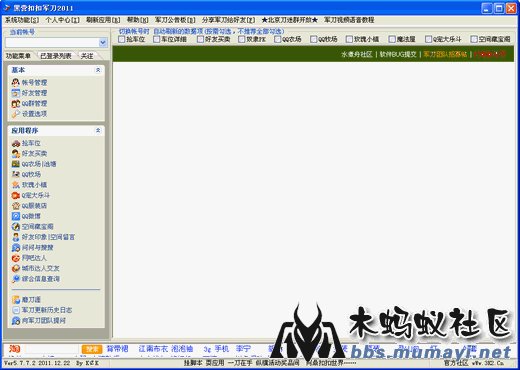Viewport: 520px width, 370px height.
Task: Switch to the 功能菜单 tab
Action: tap(18, 56)
